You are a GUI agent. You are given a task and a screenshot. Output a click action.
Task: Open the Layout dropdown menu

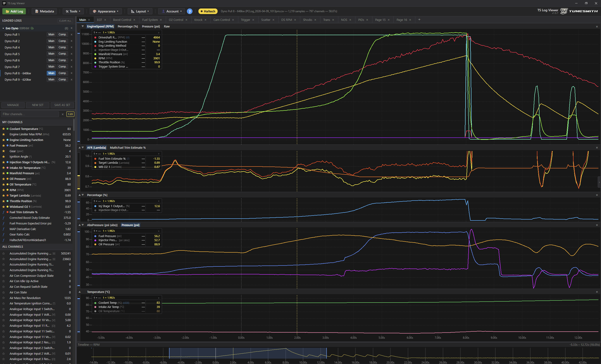140,11
